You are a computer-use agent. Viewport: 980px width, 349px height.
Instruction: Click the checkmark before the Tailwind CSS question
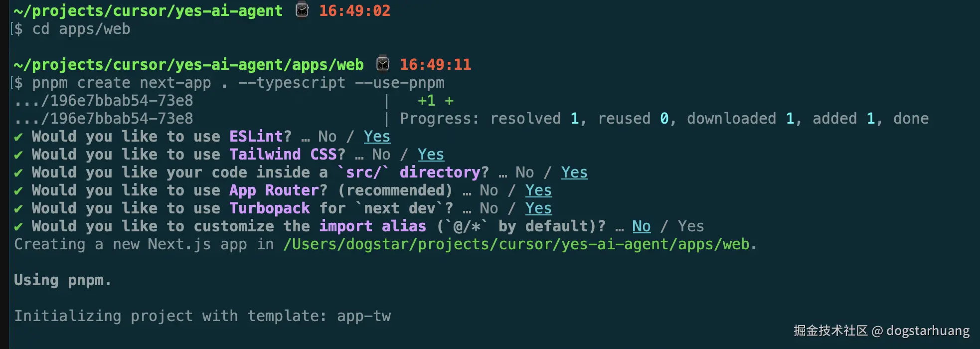(x=18, y=155)
